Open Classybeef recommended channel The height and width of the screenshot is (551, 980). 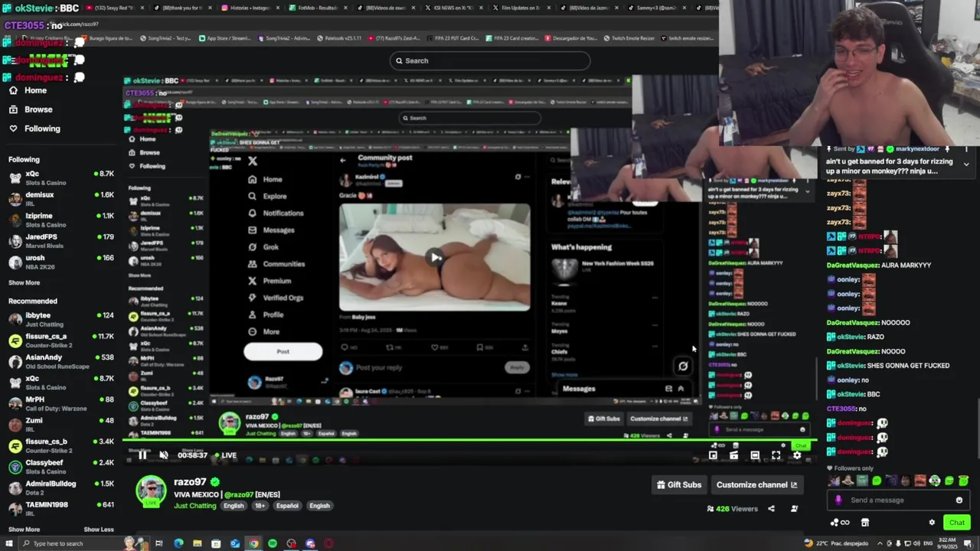click(60, 467)
